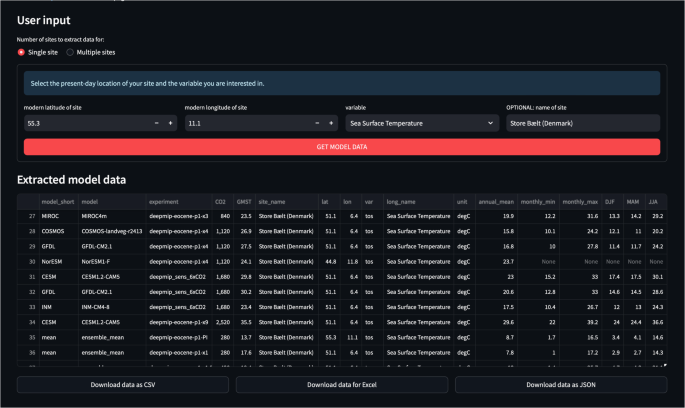Click the CO2 value 840
Viewport: 685px width, 408px height.
tap(222, 216)
